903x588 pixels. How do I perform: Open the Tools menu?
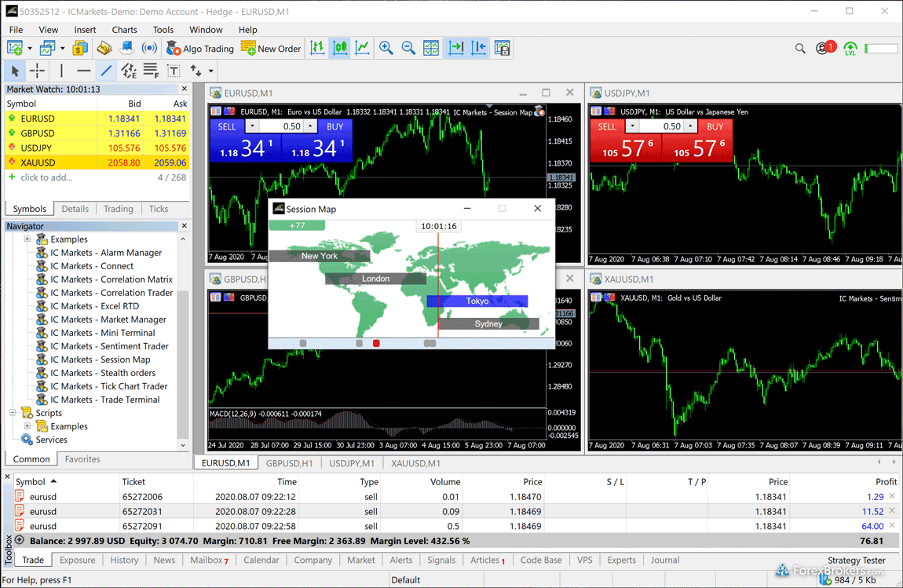click(x=163, y=30)
